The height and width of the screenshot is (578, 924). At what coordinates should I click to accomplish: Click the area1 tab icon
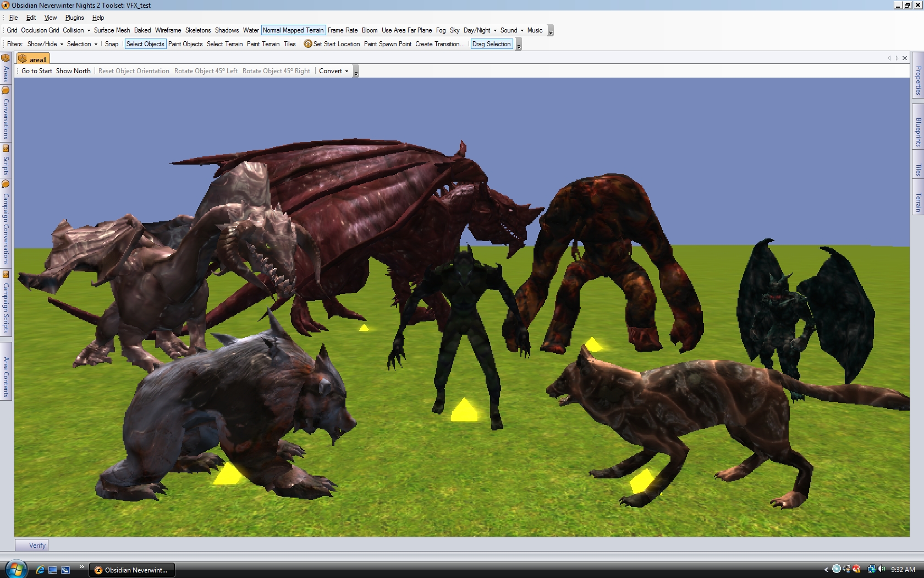[x=23, y=59]
